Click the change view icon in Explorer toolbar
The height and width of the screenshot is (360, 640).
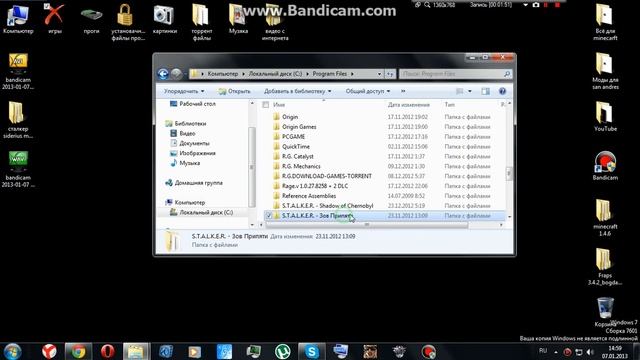(460, 91)
